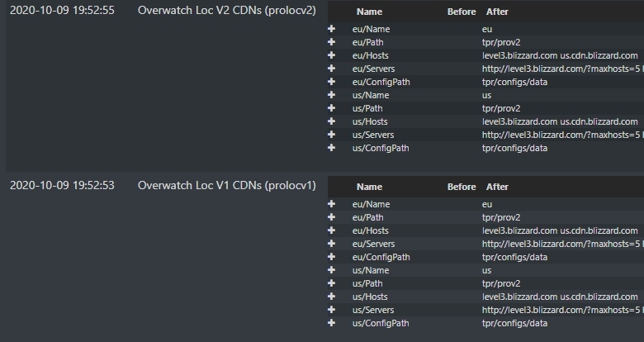The width and height of the screenshot is (644, 342).
Task: Click plus icon next to us/ConfigPath in prolocv2 table
Action: pos(332,148)
